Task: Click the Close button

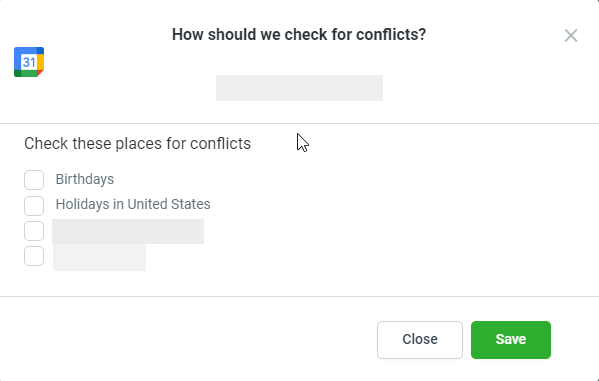Action: click(x=420, y=340)
